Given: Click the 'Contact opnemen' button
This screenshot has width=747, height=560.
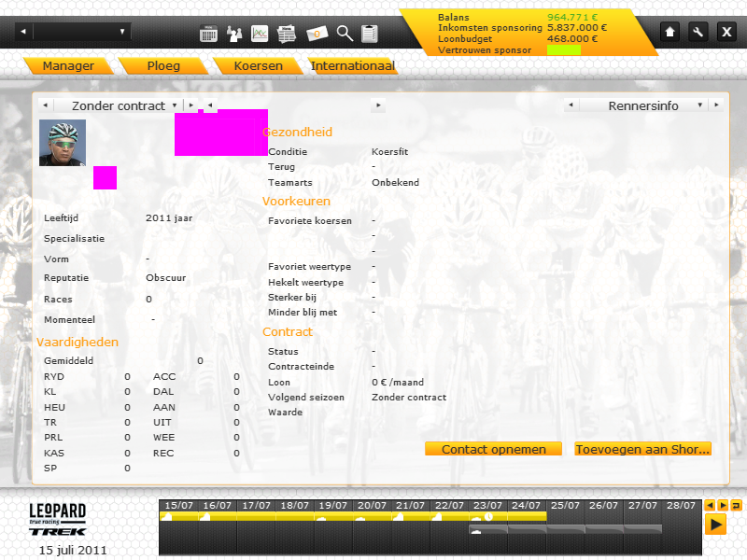Looking at the screenshot, I should 493,449.
